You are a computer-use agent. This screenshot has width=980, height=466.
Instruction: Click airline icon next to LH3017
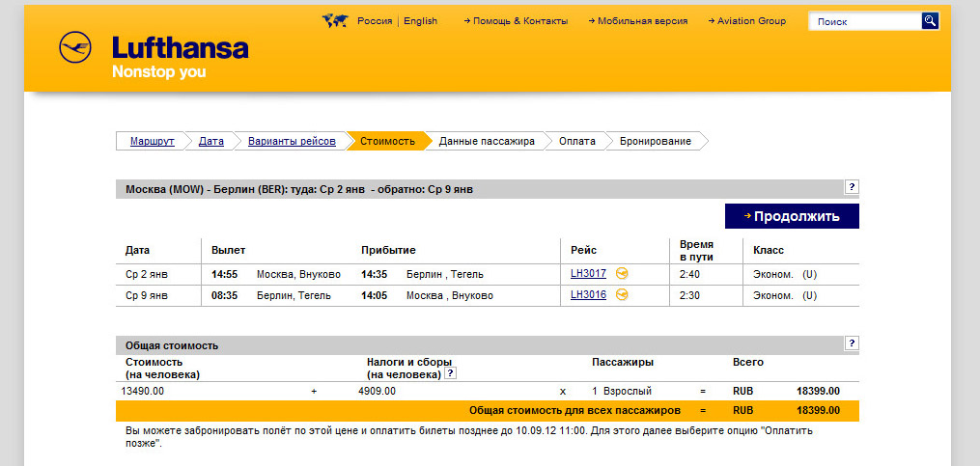point(621,273)
